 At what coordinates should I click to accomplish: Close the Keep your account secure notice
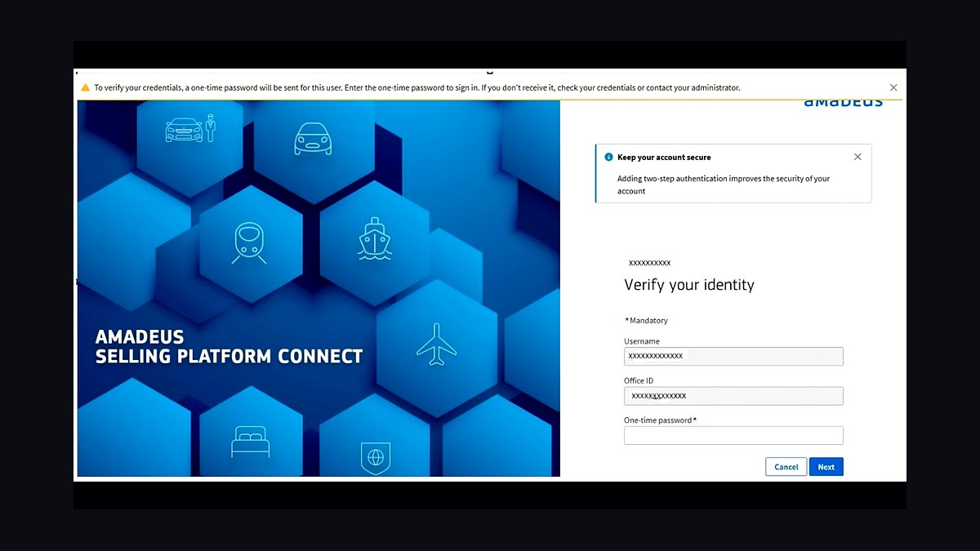click(x=857, y=157)
